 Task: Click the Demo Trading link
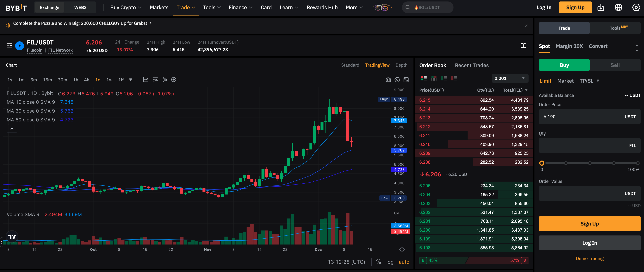pos(589,259)
